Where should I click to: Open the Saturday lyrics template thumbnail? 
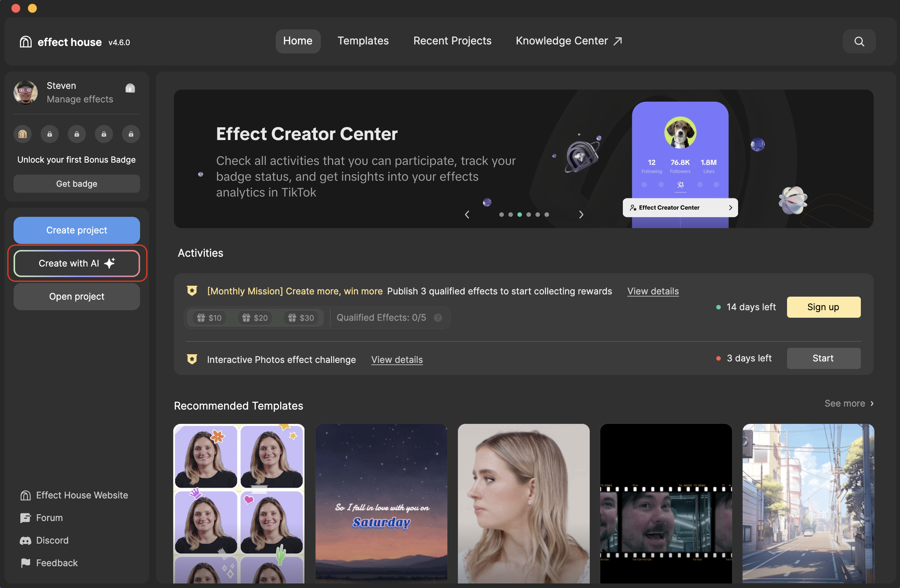coord(381,503)
